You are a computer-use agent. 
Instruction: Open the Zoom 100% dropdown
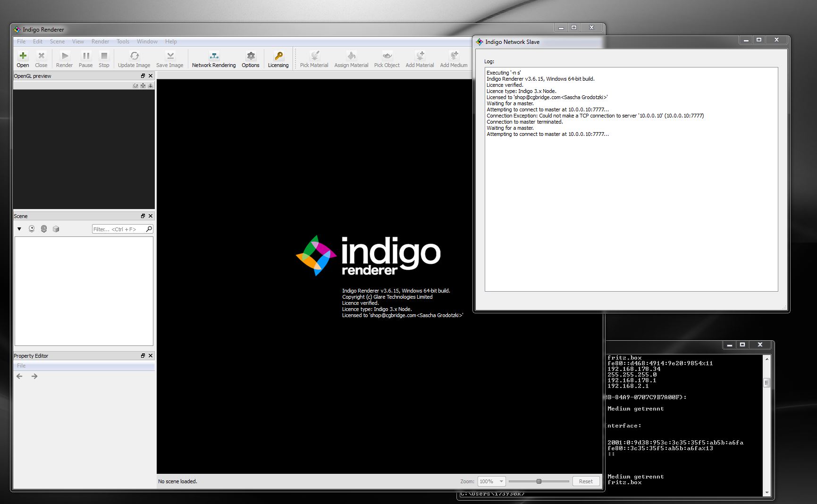pyautogui.click(x=491, y=481)
